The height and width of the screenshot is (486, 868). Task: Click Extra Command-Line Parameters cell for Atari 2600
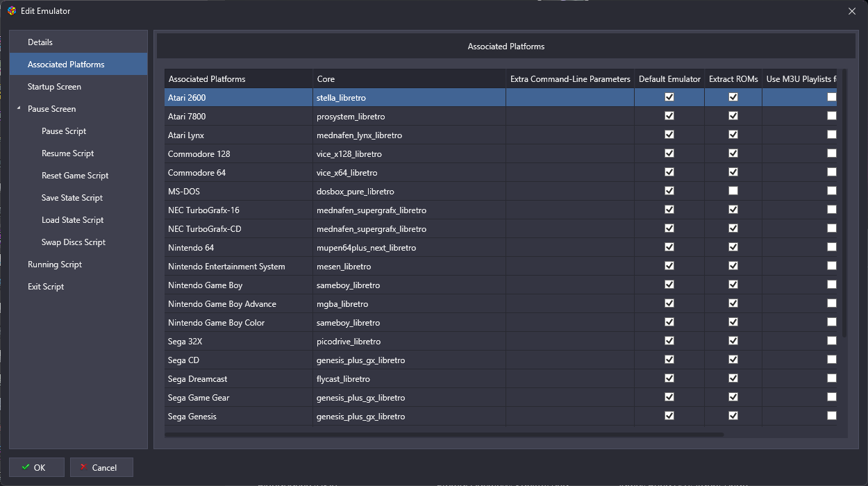point(570,97)
